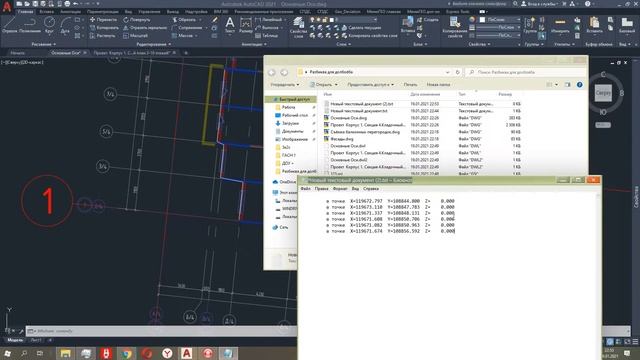This screenshot has width=640, height=360.
Task: Click the ViewCube Сверху face
Action: coord(603,93)
